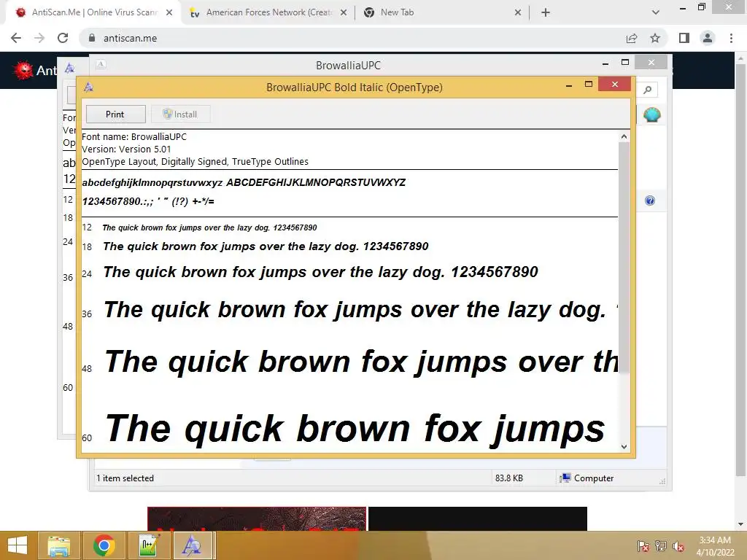Click the teal shell icon in explorer window
Image resolution: width=747 pixels, height=560 pixels.
(x=651, y=114)
